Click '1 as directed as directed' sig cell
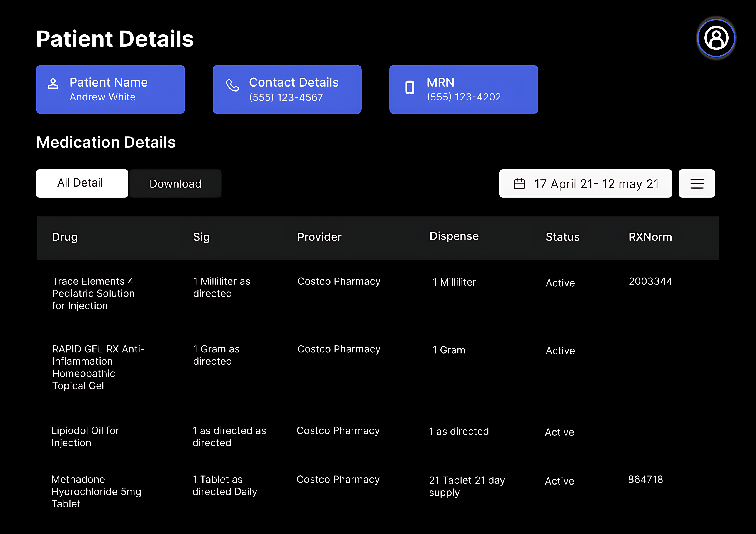756x534 pixels. click(229, 437)
